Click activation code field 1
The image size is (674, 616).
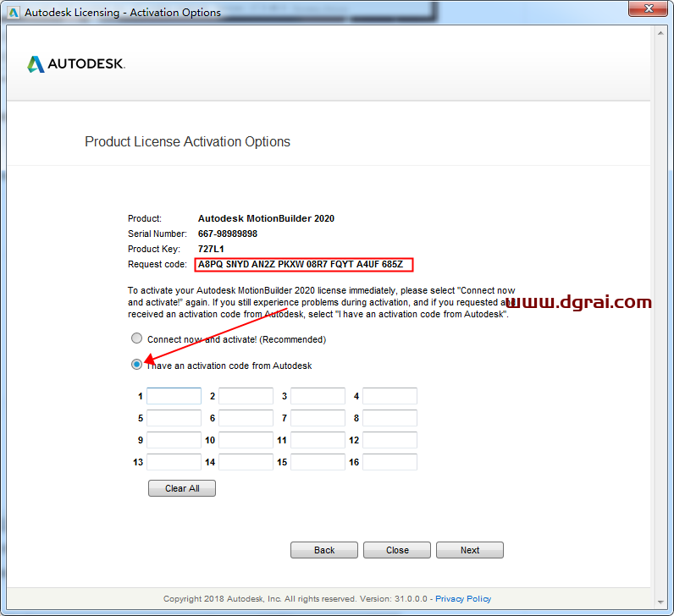point(174,396)
